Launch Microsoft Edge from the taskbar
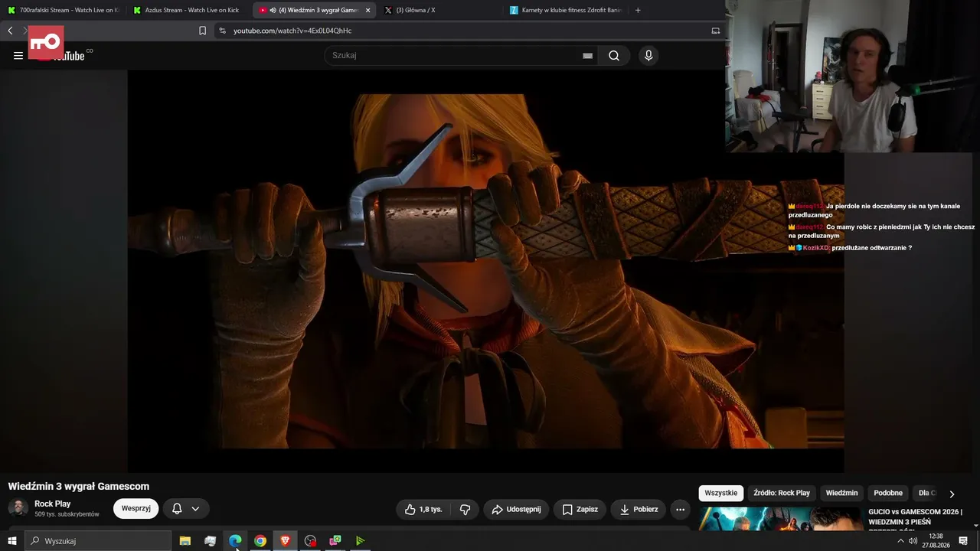The image size is (980, 551). point(235,541)
